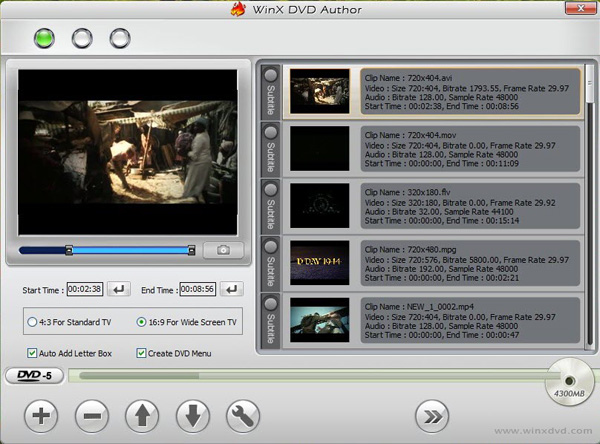Proceed with the double-arrow next button
Viewport: 600px width, 444px height.
click(432, 415)
